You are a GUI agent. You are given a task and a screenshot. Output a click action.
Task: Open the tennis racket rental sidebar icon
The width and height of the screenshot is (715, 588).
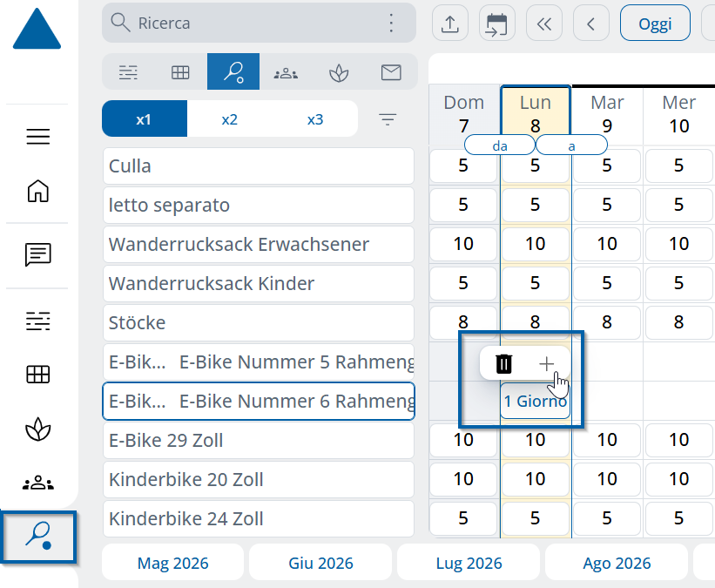pos(38,537)
